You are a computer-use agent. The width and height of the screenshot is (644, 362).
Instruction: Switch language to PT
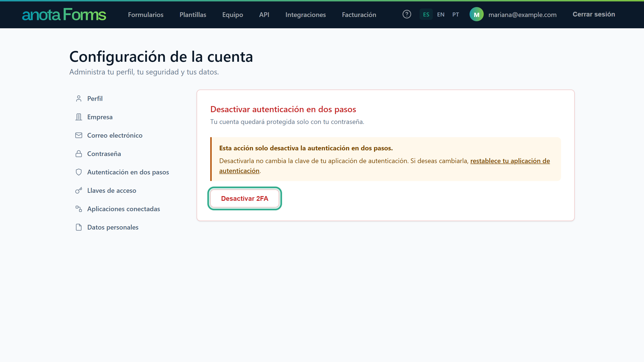tap(455, 15)
